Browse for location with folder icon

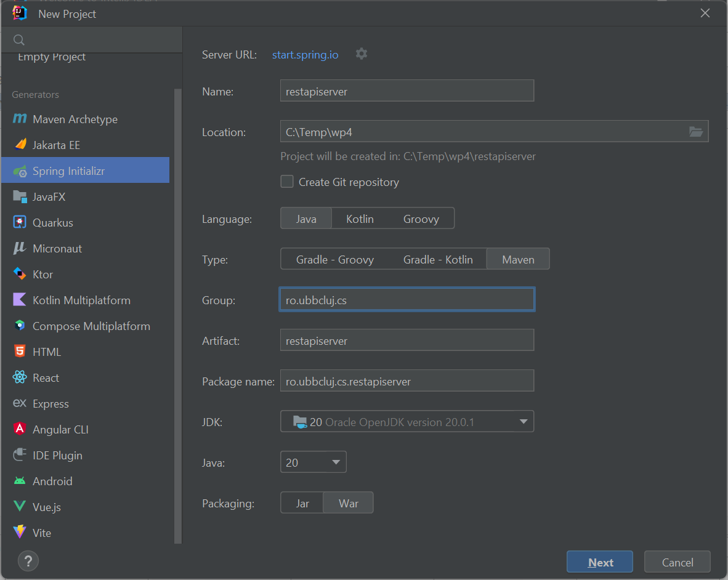coord(695,132)
